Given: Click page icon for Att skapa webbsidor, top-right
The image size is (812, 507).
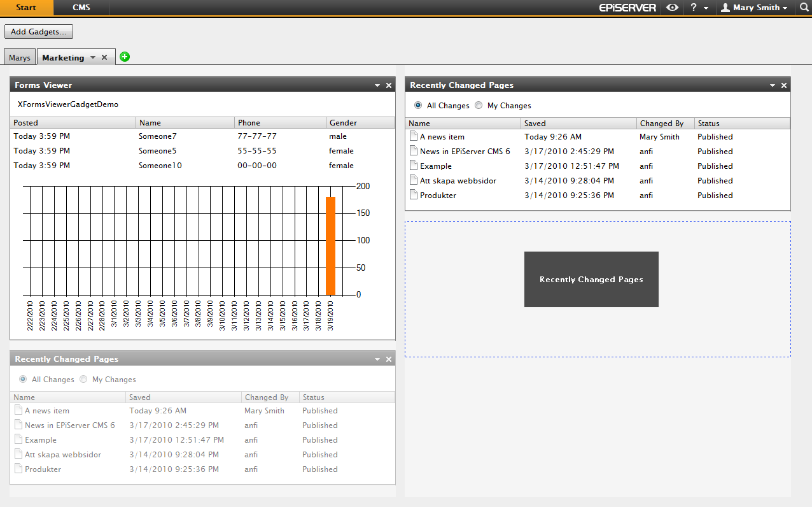Looking at the screenshot, I should 413,180.
